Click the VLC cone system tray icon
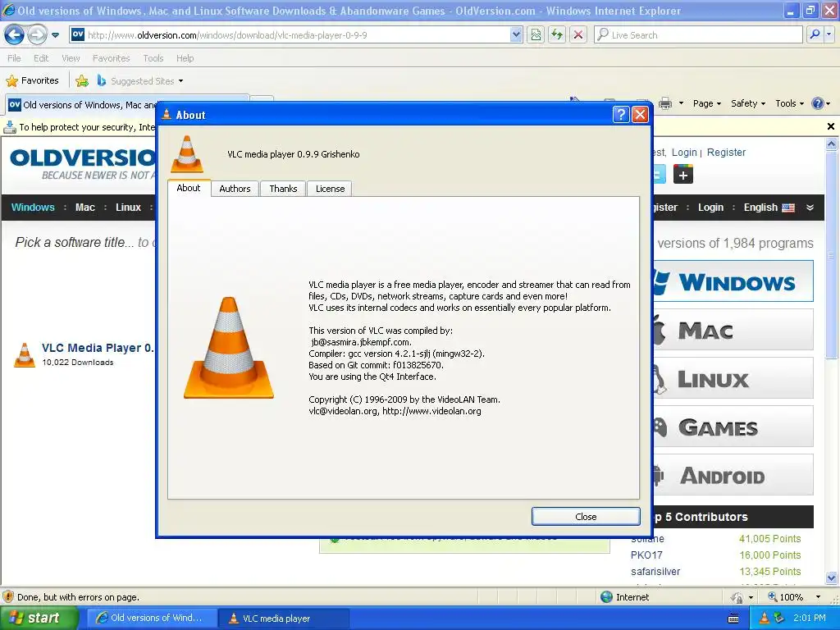The width and height of the screenshot is (840, 630). pyautogui.click(x=765, y=618)
